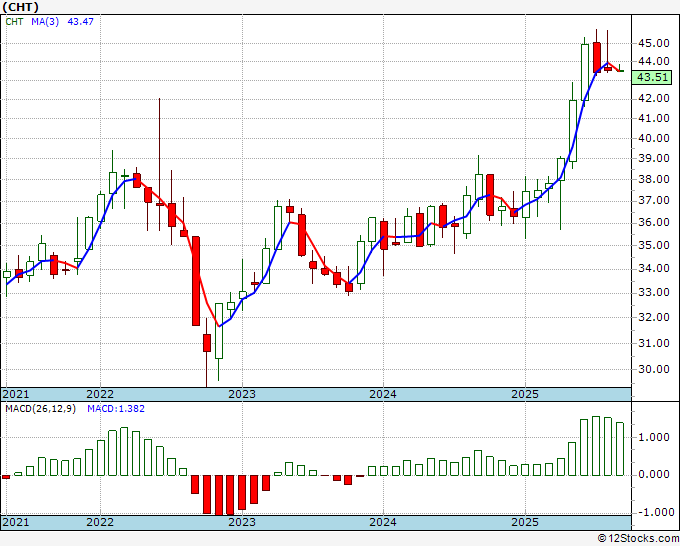The image size is (680, 546).
Task: Select "2023" on the MACD panel timeline
Action: pyautogui.click(x=242, y=522)
